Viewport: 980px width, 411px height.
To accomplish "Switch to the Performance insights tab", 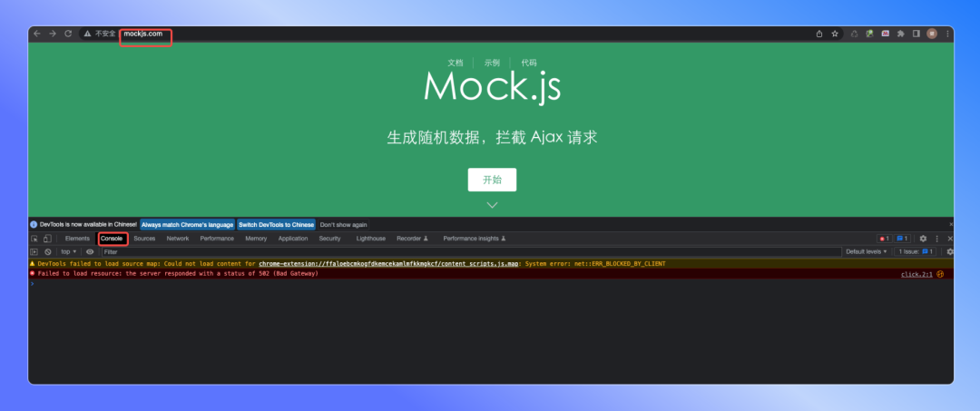I will click(x=475, y=239).
